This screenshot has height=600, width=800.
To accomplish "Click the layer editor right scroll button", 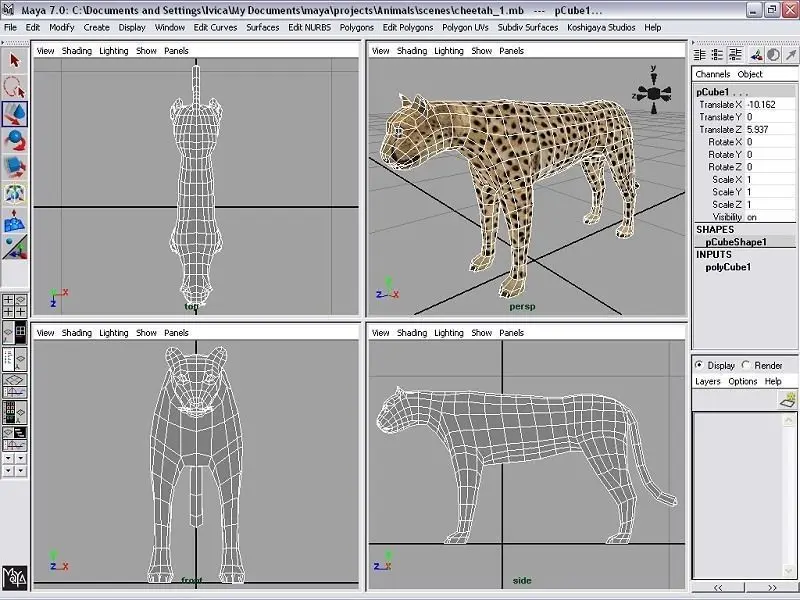I will (x=771, y=588).
